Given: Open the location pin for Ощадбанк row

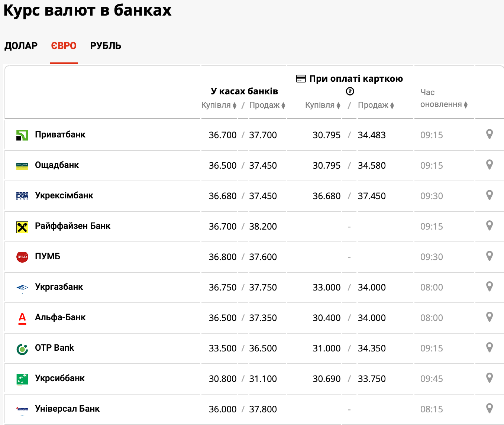Looking at the screenshot, I should [x=490, y=165].
